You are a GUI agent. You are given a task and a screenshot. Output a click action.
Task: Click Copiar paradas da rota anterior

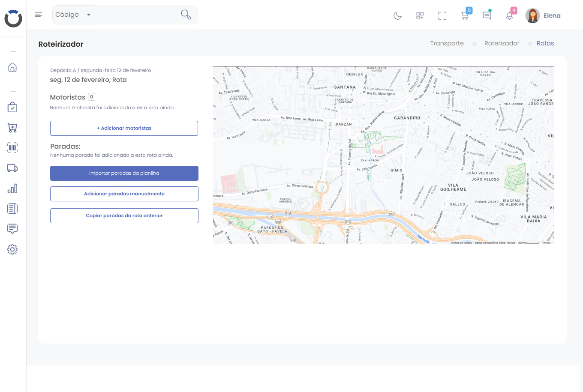(124, 215)
